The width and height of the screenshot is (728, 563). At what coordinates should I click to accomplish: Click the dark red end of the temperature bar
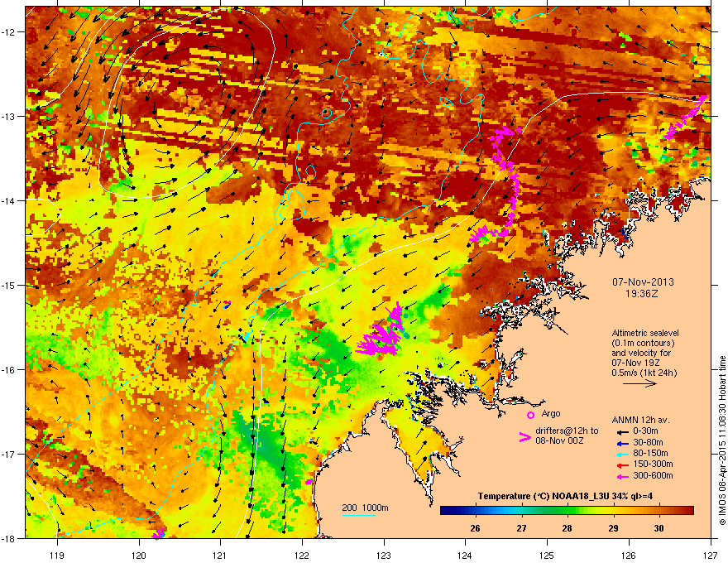(690, 511)
